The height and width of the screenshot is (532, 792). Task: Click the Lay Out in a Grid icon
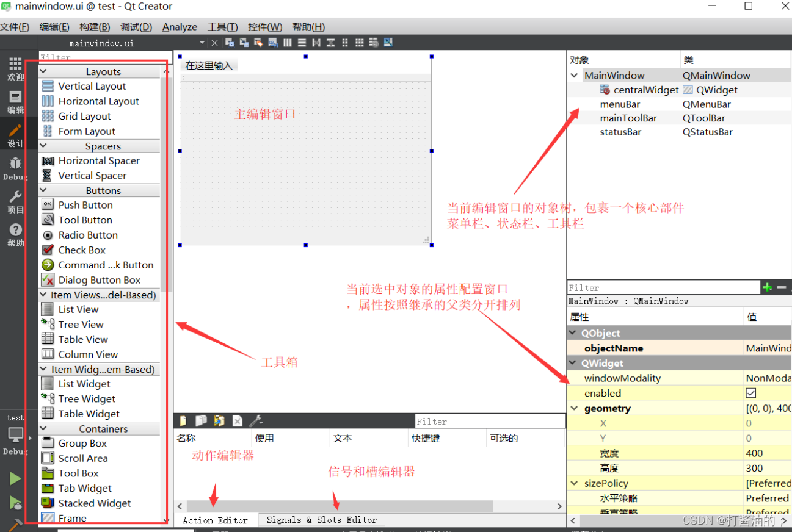pos(358,42)
